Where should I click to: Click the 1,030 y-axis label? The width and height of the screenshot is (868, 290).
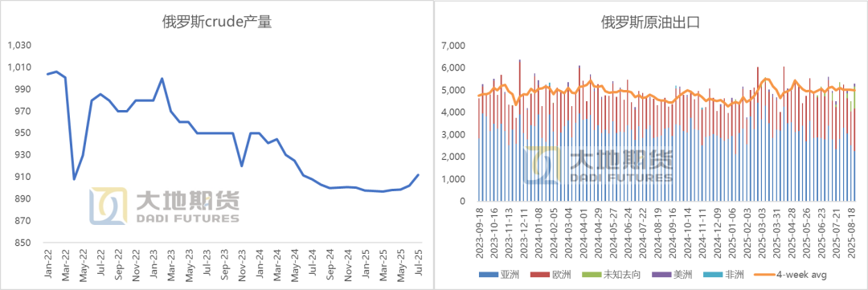coord(20,45)
